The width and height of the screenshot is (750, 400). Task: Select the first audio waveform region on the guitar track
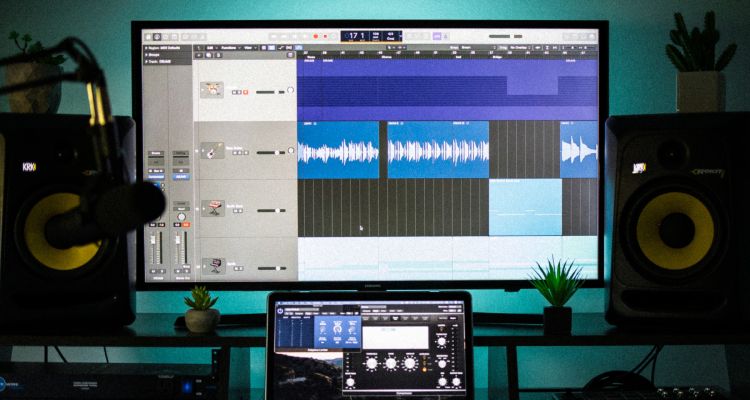click(x=338, y=150)
